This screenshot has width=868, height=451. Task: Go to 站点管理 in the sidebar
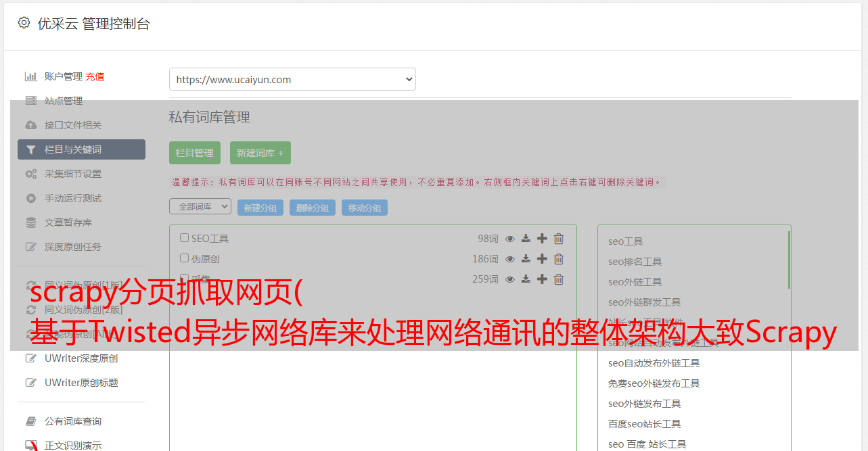click(64, 101)
